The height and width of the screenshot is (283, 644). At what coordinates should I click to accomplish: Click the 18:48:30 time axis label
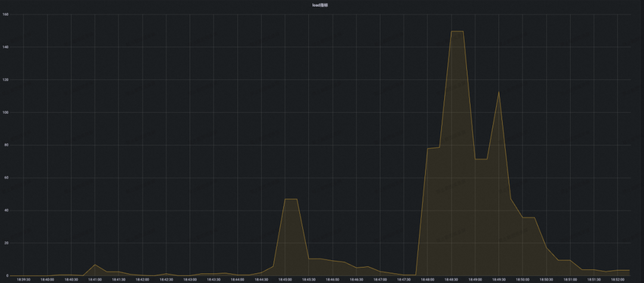tap(451, 279)
